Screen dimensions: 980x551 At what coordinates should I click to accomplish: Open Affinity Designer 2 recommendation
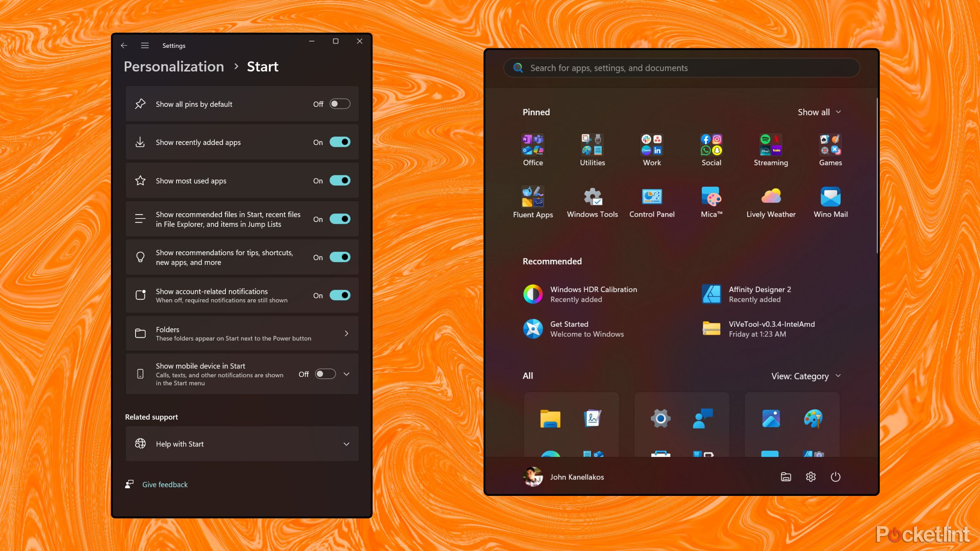746,294
